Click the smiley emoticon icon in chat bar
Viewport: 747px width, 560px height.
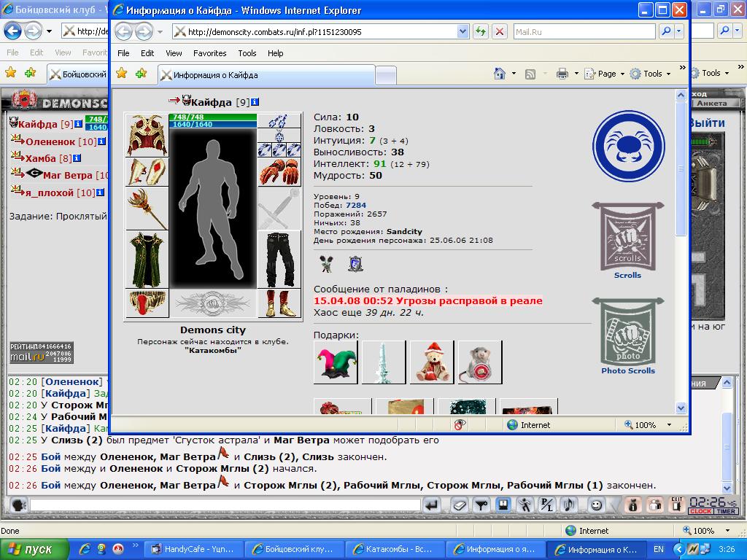[x=596, y=505]
